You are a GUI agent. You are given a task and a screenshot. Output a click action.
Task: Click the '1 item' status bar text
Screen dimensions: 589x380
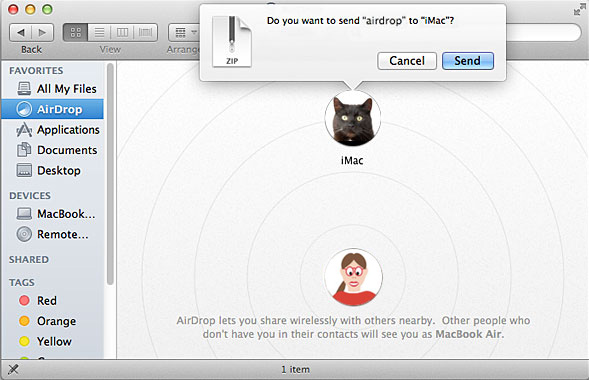296,369
